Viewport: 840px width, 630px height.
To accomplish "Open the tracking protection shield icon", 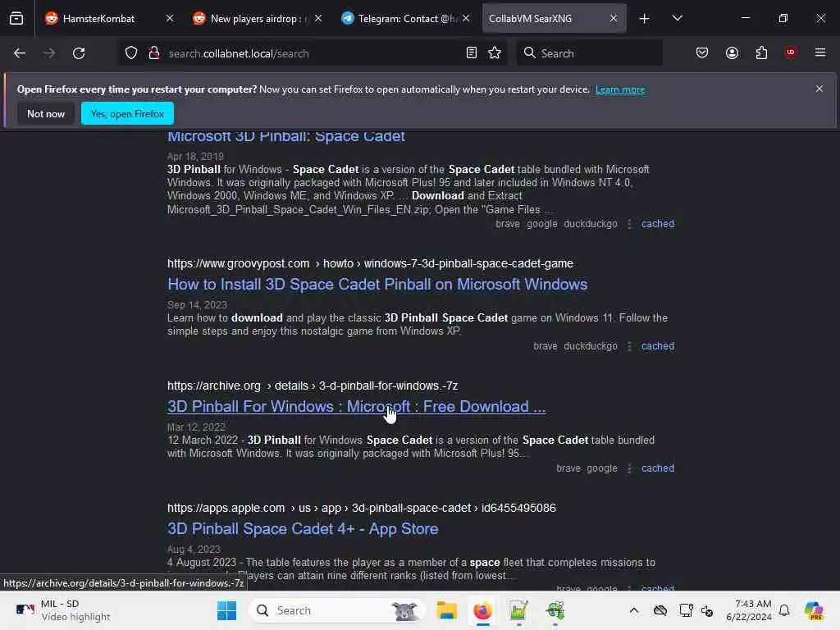I will (x=131, y=53).
